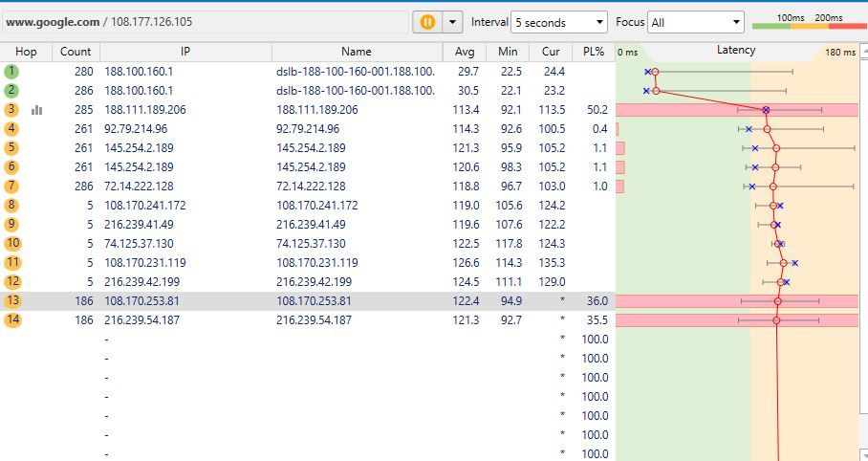Image resolution: width=868 pixels, height=461 pixels.
Task: Click IP 108.170.253.81 in hop 13
Action: click(x=141, y=301)
